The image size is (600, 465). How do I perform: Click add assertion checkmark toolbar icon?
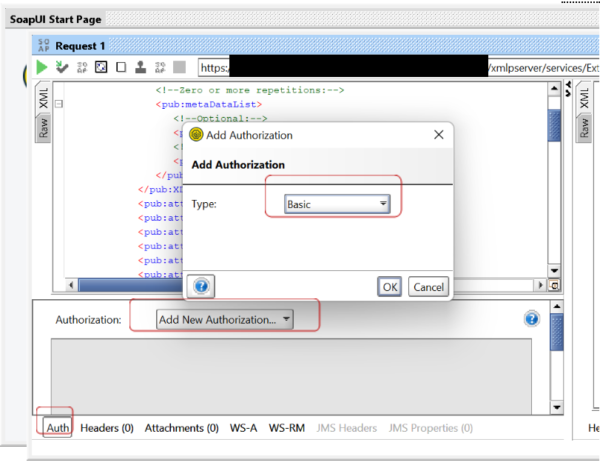tap(62, 67)
